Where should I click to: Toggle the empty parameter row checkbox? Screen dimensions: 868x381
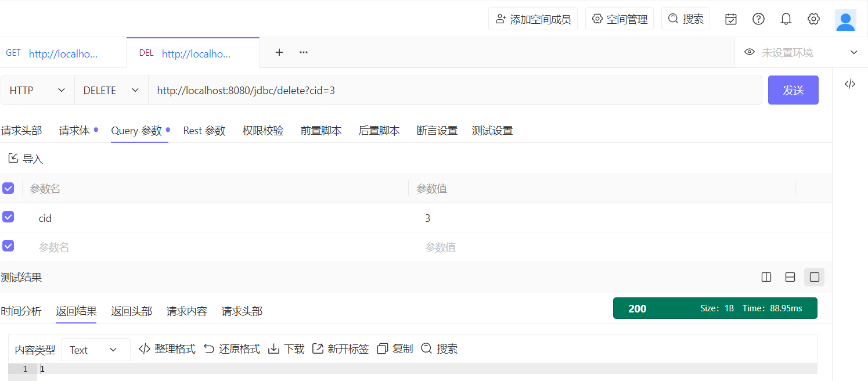pos(8,246)
